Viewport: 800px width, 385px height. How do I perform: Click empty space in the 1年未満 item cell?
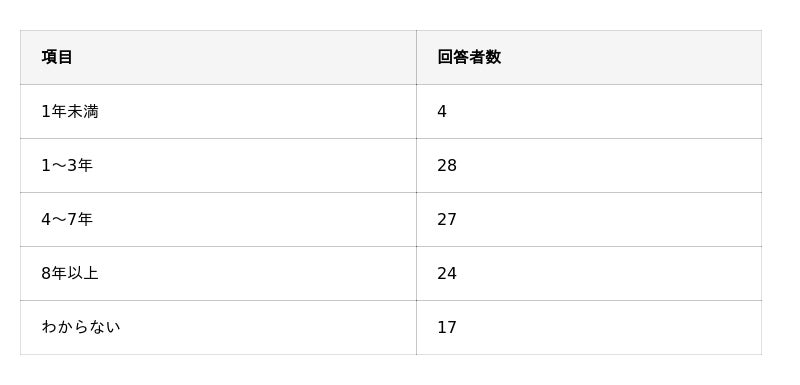[255, 111]
